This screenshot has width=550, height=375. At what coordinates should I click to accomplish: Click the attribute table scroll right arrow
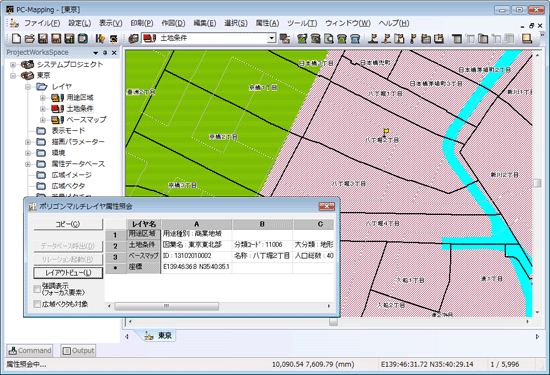pos(329,306)
